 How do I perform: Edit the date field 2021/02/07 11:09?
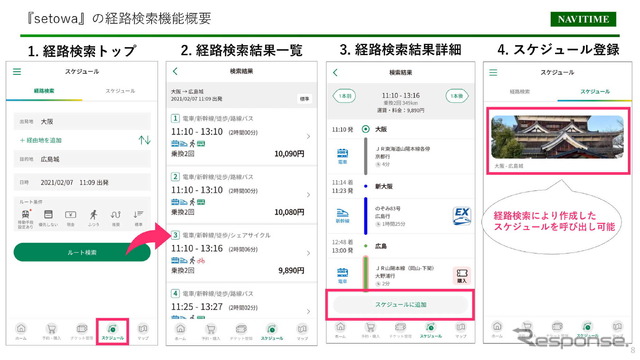point(82,182)
